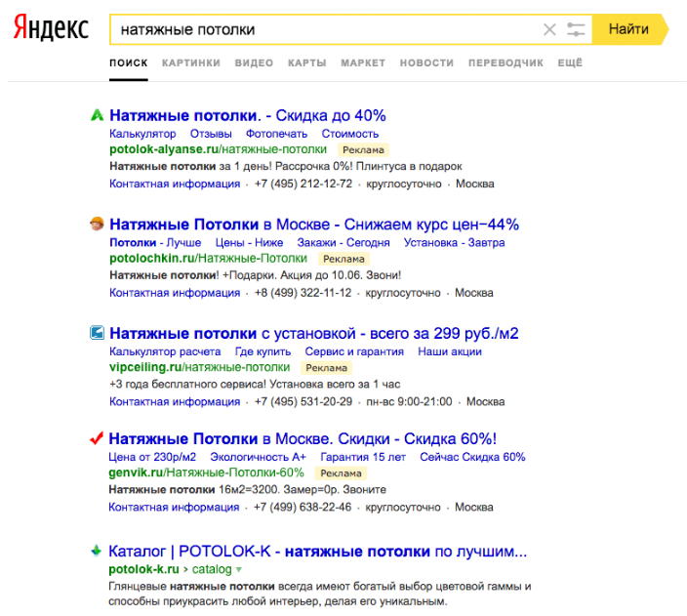Image resolution: width=687 pixels, height=616 pixels.
Task: Open advanced search settings sliders icon
Action: pos(576,30)
